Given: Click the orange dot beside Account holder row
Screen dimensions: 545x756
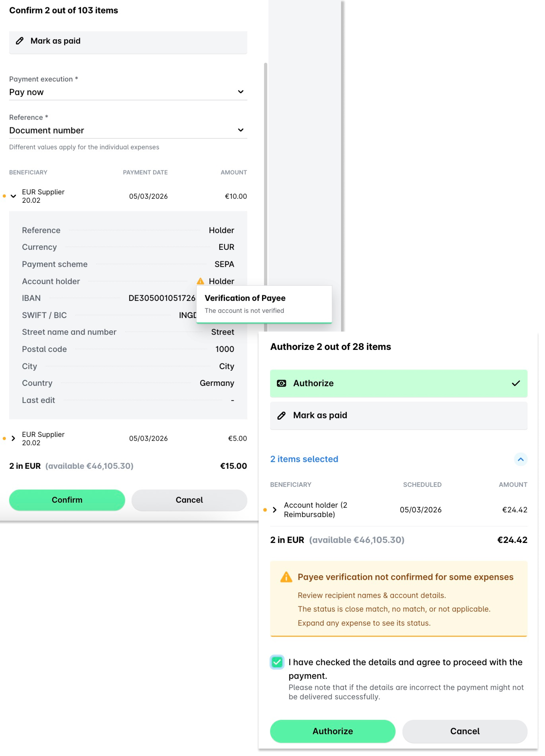Looking at the screenshot, I should (x=265, y=510).
